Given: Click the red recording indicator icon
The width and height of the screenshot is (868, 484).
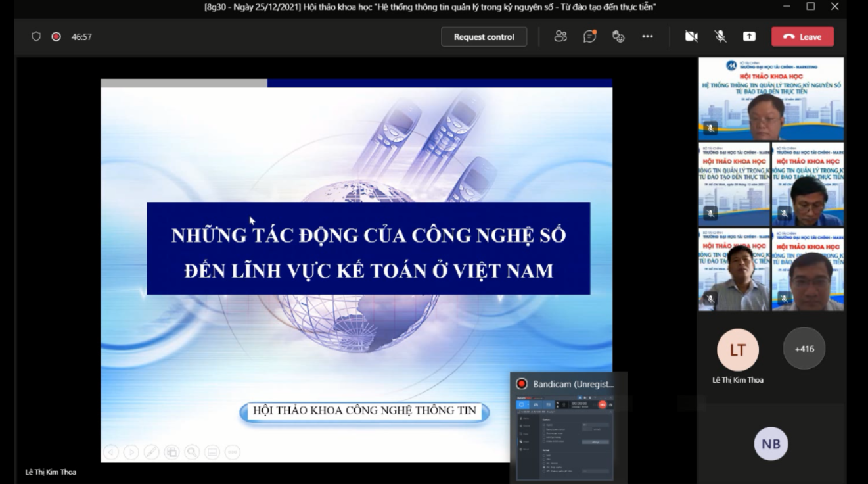Looking at the screenshot, I should point(56,37).
